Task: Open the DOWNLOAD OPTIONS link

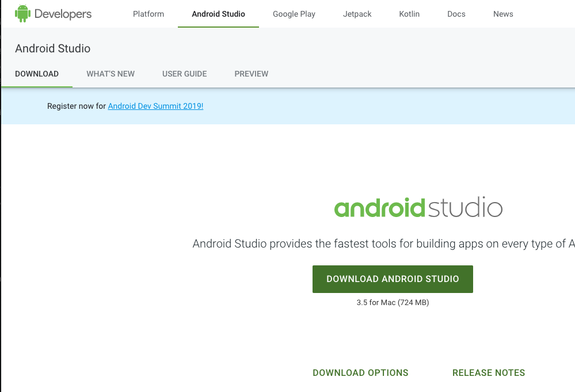Action: click(x=360, y=372)
